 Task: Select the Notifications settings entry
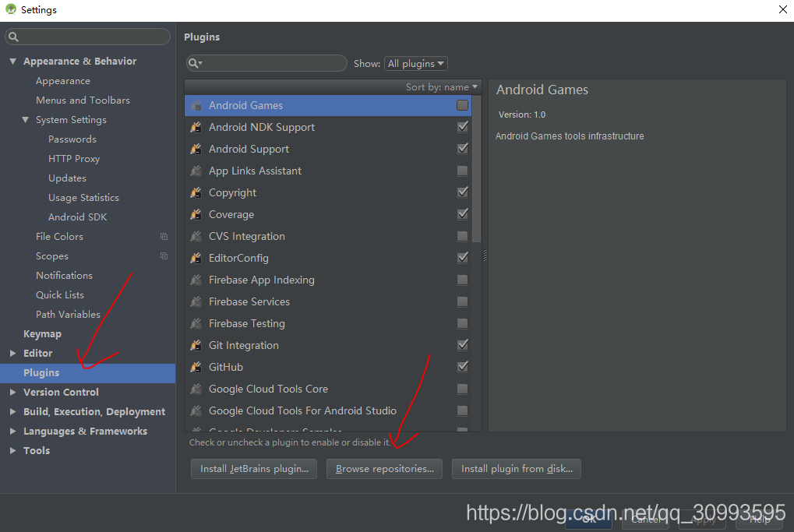[x=65, y=276]
